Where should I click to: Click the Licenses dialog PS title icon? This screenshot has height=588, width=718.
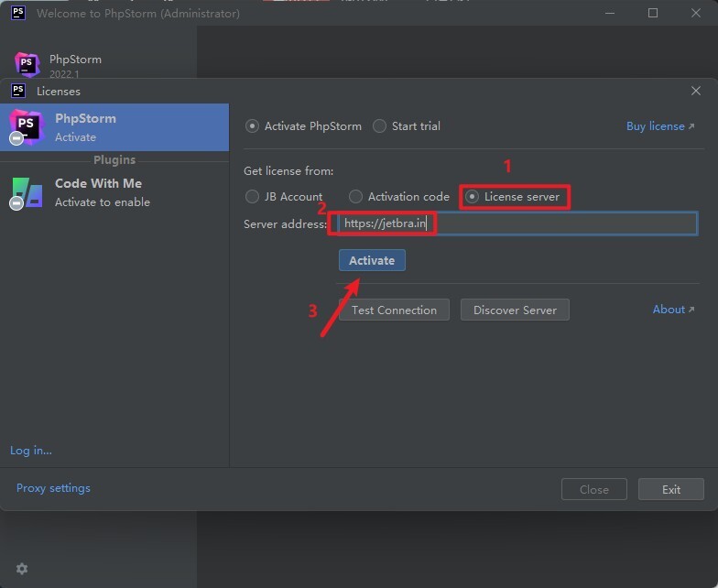coord(18,91)
